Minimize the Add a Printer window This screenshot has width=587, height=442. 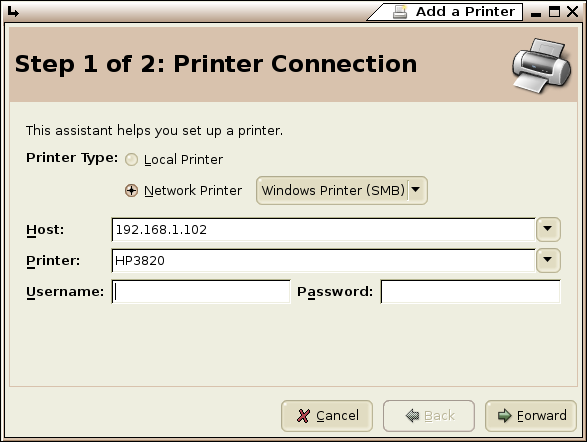coord(536,12)
